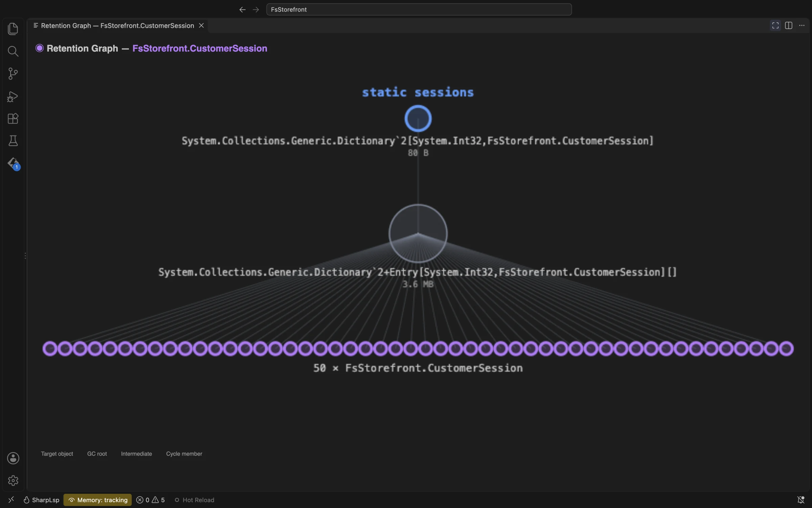
Task: Select the Retention Graph tab
Action: (118, 26)
